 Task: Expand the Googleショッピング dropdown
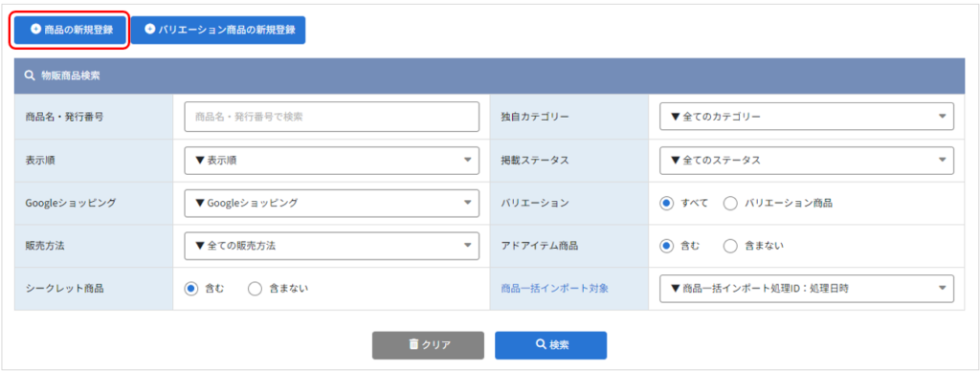[332, 203]
